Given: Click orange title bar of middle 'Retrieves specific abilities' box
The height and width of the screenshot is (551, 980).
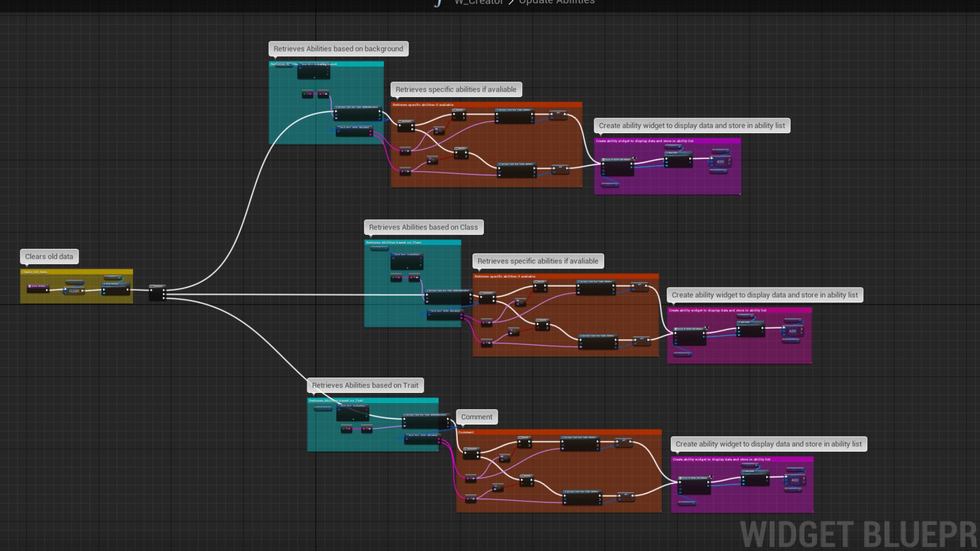Looking at the screenshot, I should pyautogui.click(x=566, y=277).
